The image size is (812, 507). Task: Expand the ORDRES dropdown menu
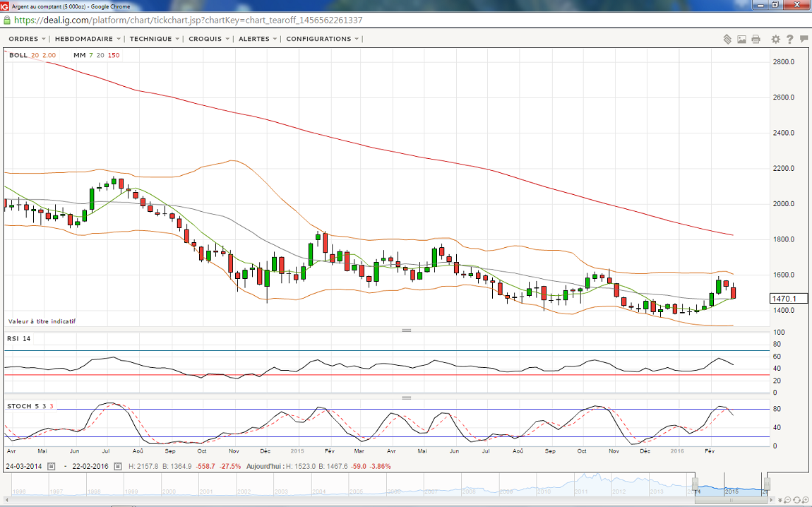click(x=27, y=39)
